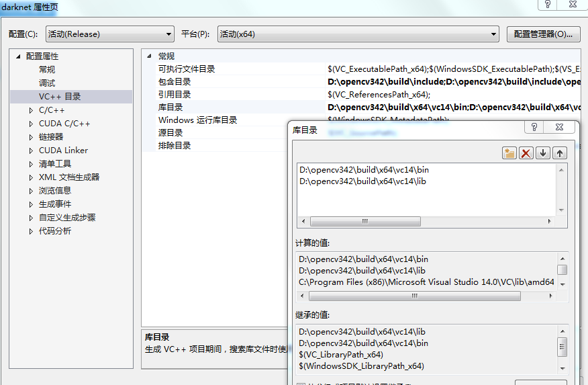Expand the 生成事件 tree node

[x=31, y=204]
